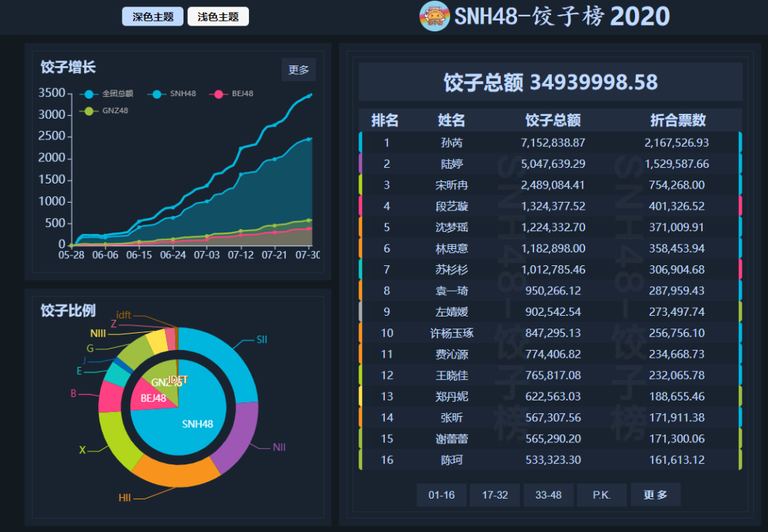The height and width of the screenshot is (532, 768).
Task: Click the value 5,047,639.29
Action: coord(553,164)
